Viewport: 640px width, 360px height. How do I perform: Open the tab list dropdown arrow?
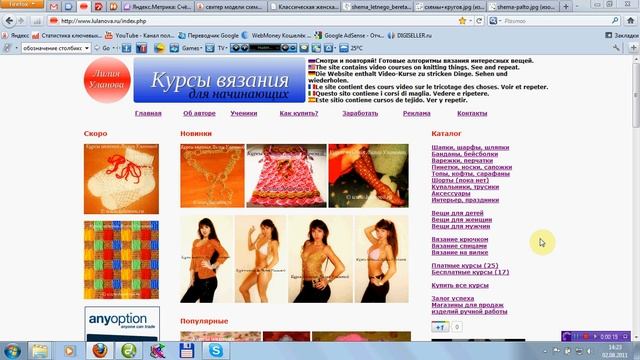pyautogui.click(x=577, y=7)
